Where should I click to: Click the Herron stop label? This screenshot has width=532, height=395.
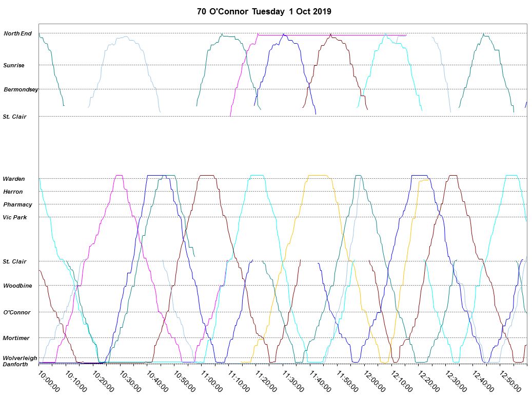click(13, 192)
